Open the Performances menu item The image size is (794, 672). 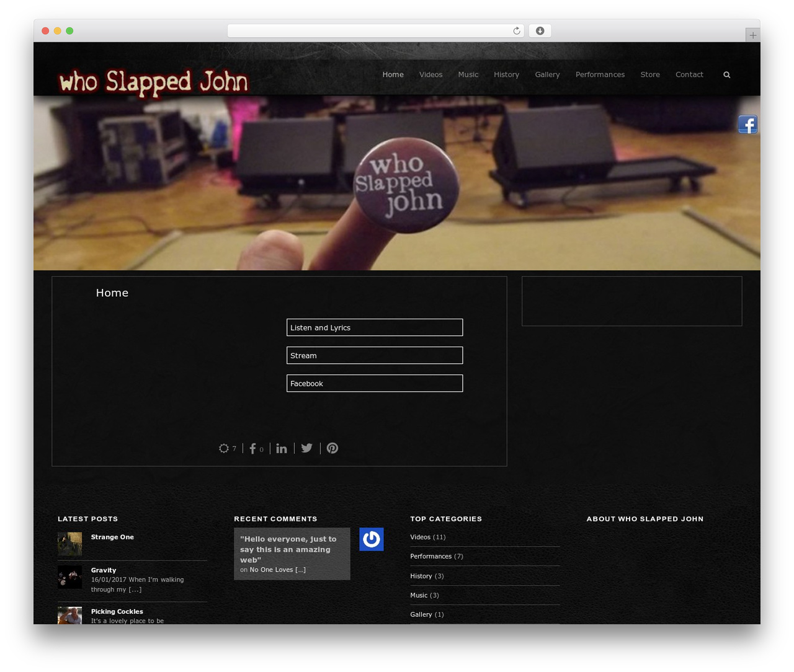[600, 74]
